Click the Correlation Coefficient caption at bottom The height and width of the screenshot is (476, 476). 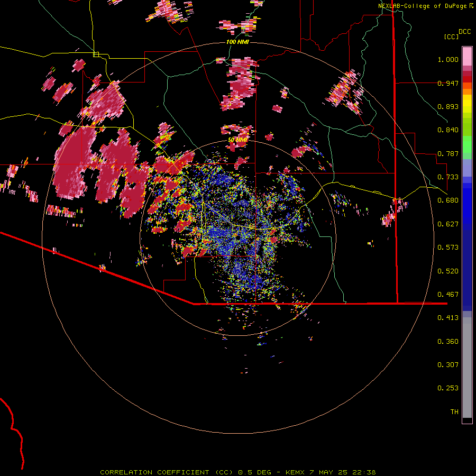237,472
